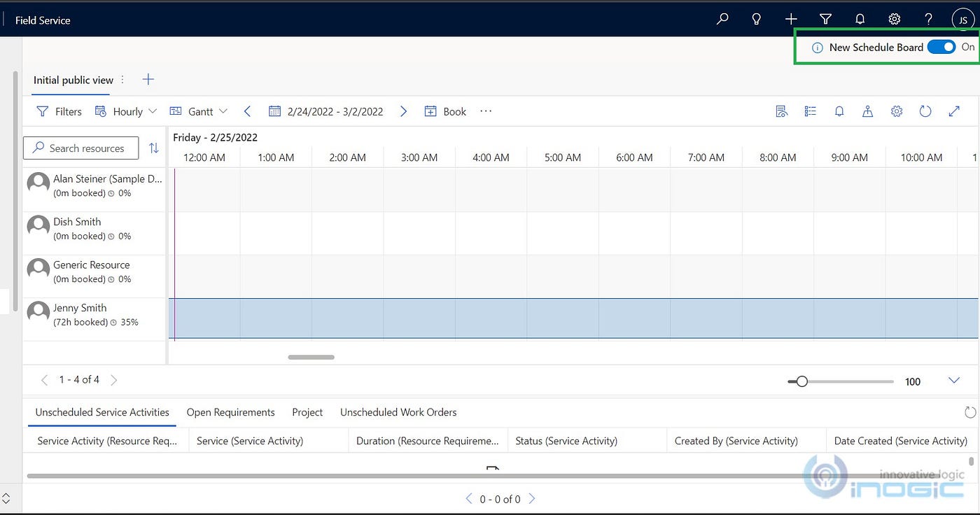Image resolution: width=980 pixels, height=515 pixels.
Task: Go to the previous requirements page
Action: coord(469,499)
